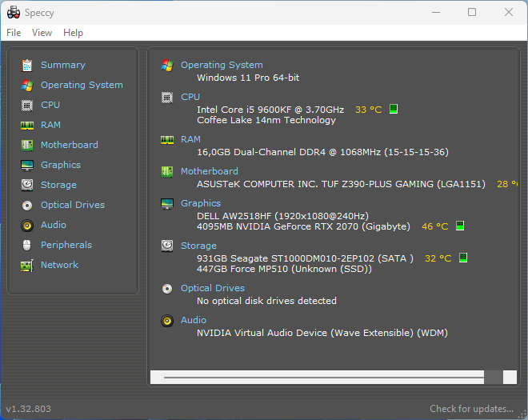Click NVIDIA Virtual Audio Device text
This screenshot has width=528, height=420.
pos(322,333)
